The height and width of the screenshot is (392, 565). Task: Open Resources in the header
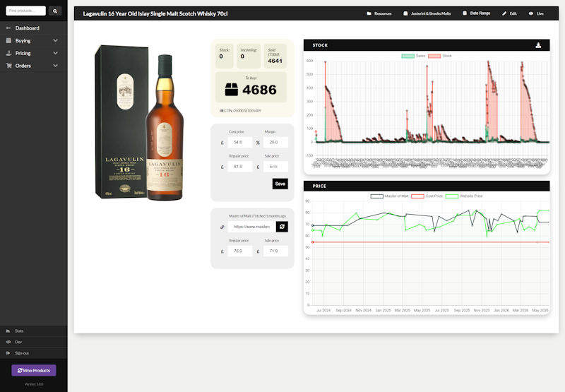379,13
